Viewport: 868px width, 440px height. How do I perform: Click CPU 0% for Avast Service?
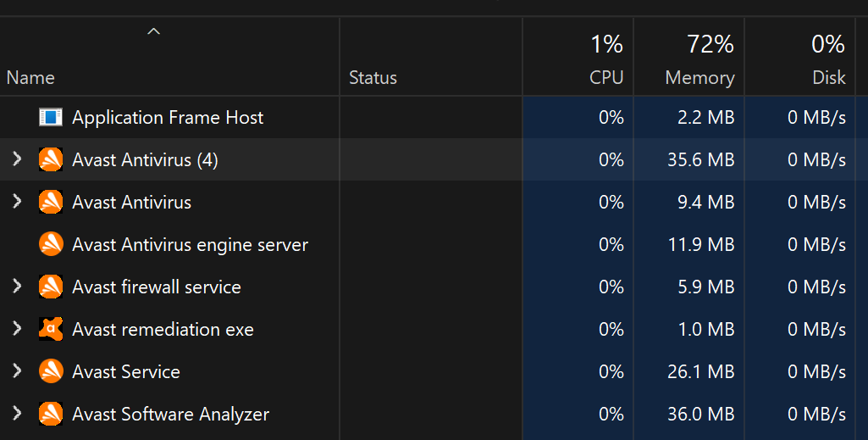pyautogui.click(x=611, y=372)
